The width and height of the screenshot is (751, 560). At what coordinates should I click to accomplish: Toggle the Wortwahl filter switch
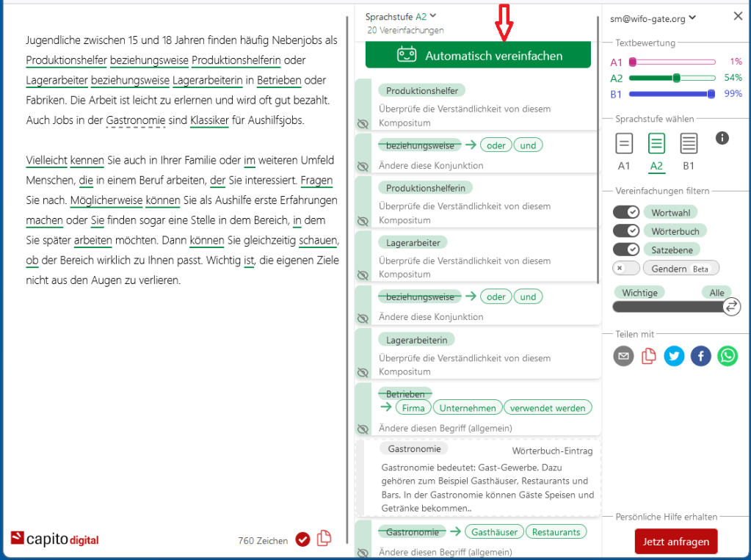point(626,212)
